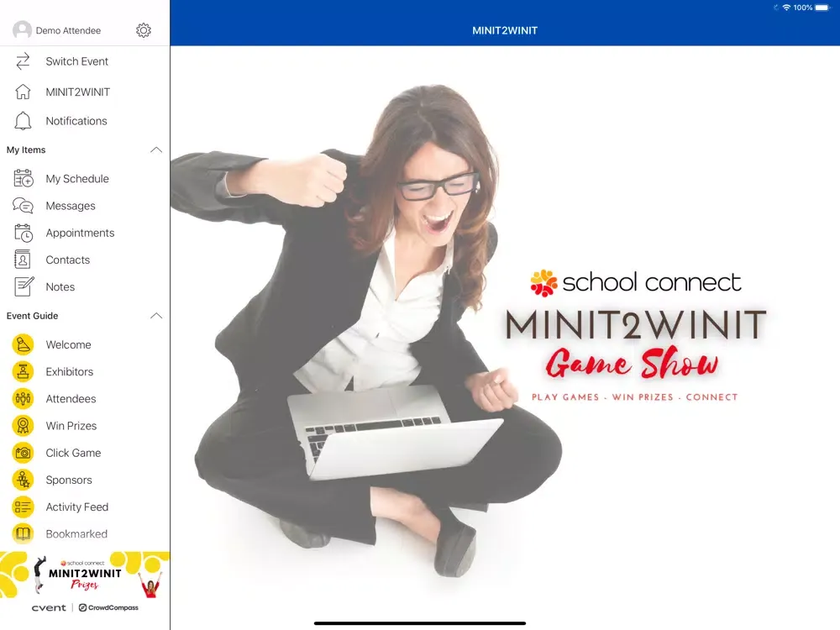Click the yellow Sponsors icon
Viewport: 840px width, 630px height.
(23, 480)
